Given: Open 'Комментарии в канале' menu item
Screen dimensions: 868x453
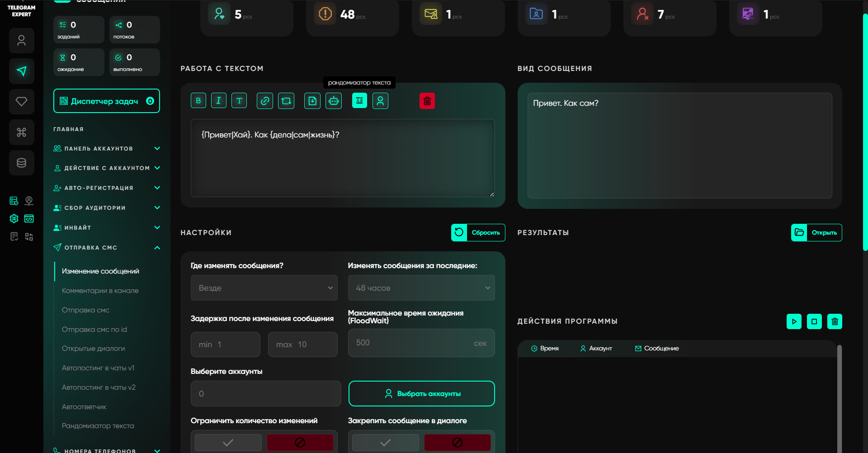Looking at the screenshot, I should pos(100,291).
